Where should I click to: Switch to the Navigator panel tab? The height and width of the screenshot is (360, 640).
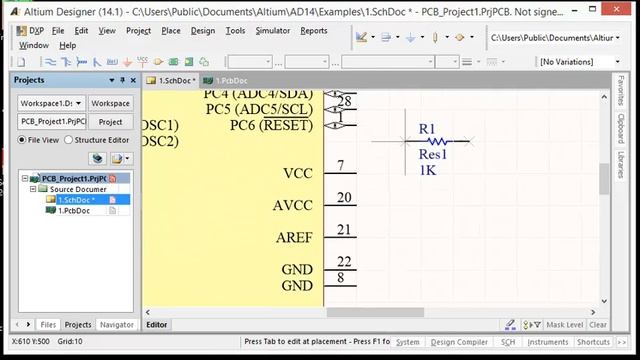coord(117,325)
